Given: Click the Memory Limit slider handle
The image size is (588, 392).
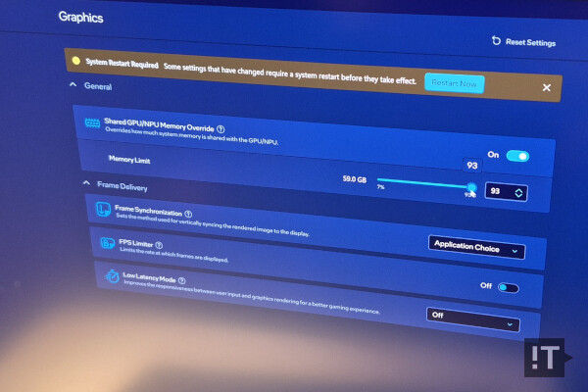Looking at the screenshot, I should (x=471, y=186).
